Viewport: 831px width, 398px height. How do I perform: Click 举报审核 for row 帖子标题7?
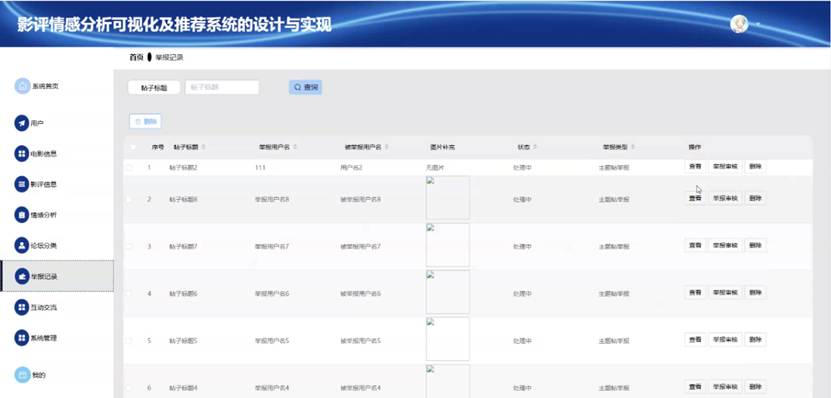[725, 245]
